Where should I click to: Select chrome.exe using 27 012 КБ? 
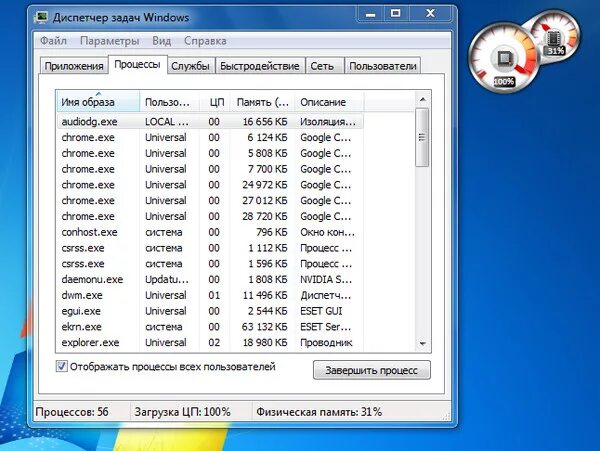(210, 200)
